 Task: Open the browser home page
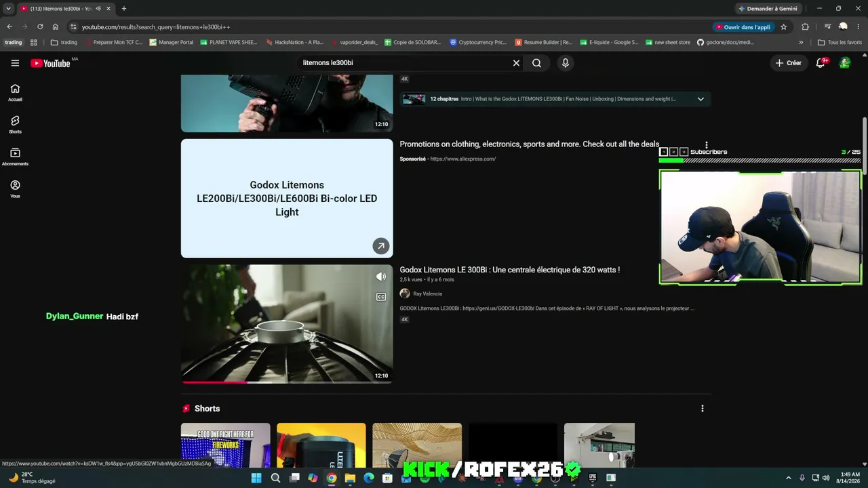(56, 27)
